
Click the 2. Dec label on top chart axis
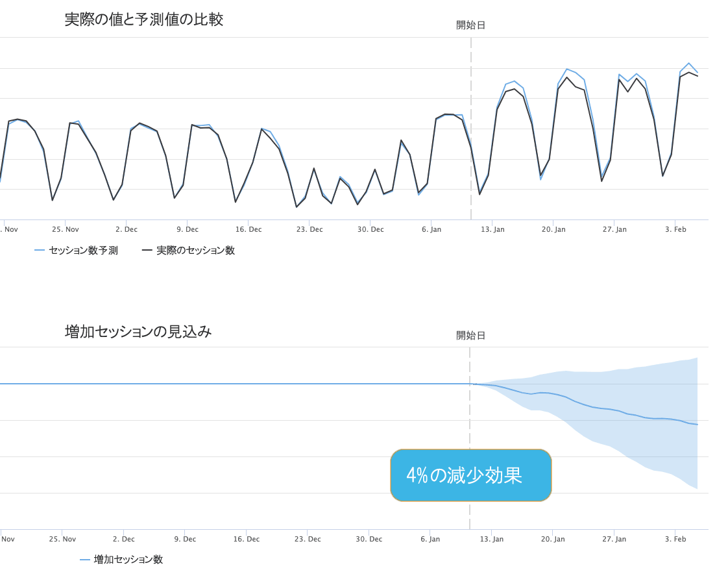point(127,229)
